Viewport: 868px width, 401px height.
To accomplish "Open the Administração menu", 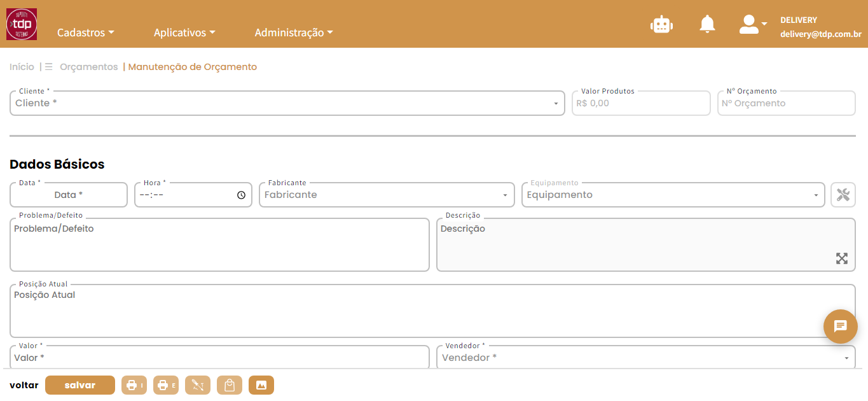I will click(x=294, y=32).
